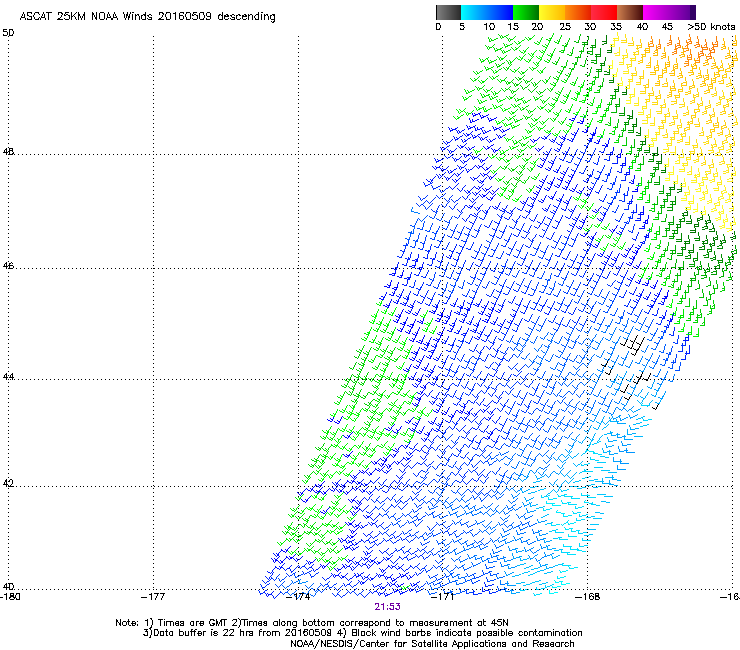The width and height of the screenshot is (740, 650).
Task: Click the magenta-purple 40-50 knots legend band
Action: [669, 12]
